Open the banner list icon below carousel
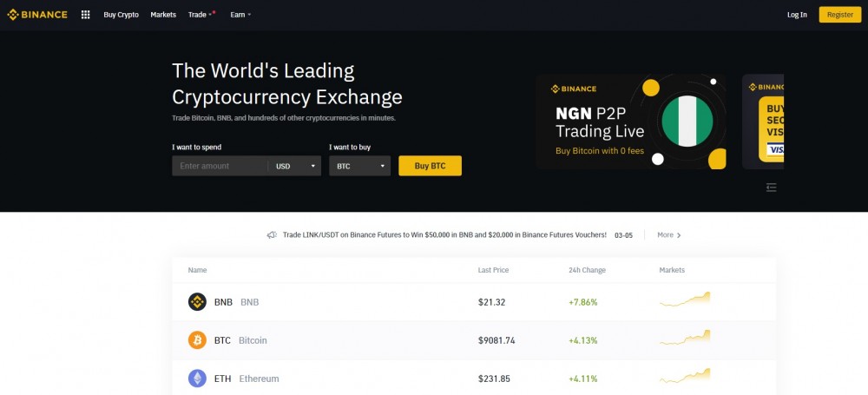Screen dimensions: 868x395 (x=771, y=188)
